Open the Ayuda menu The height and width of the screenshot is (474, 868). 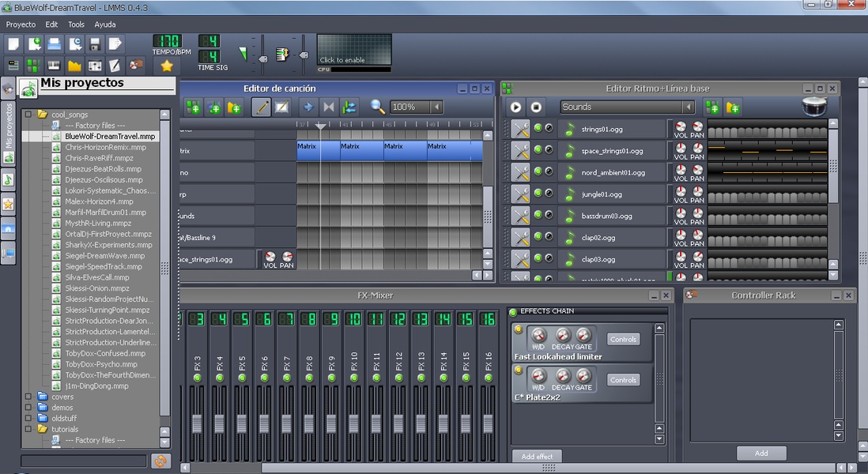[x=105, y=24]
